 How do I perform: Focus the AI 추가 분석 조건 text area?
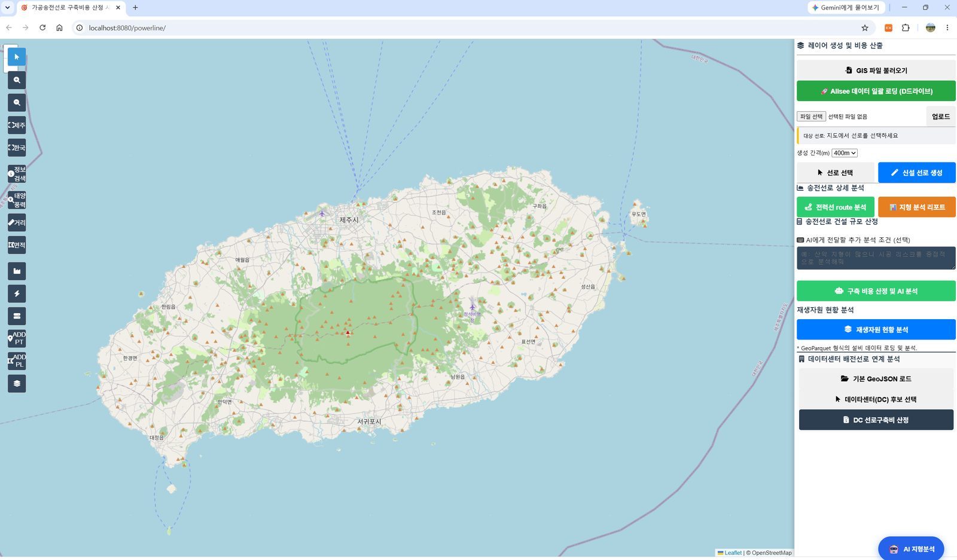tap(876, 258)
